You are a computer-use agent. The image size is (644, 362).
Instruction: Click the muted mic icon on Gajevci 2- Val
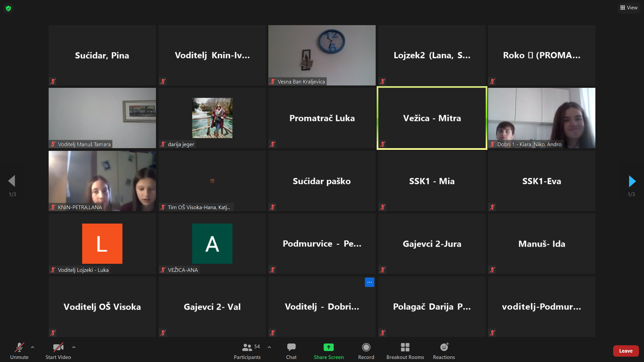point(163,333)
